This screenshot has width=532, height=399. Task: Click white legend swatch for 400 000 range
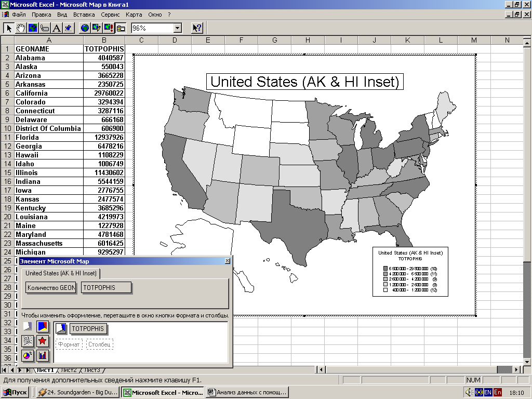pyautogui.click(x=385, y=290)
